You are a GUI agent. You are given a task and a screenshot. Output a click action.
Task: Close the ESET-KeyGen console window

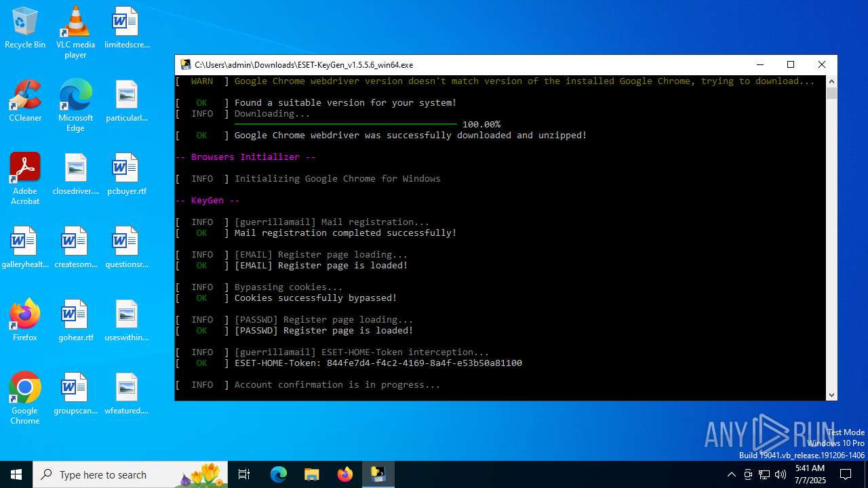(822, 65)
